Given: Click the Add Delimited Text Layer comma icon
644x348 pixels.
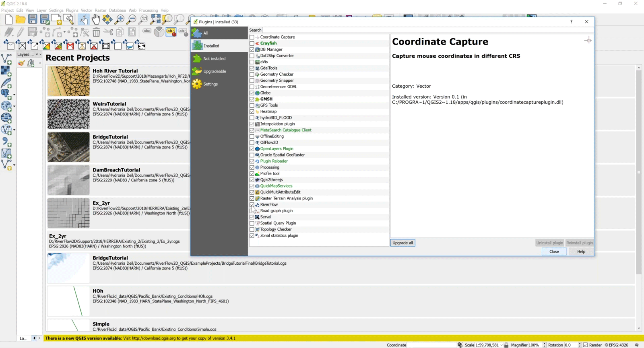Looking at the screenshot, I should (6, 142).
